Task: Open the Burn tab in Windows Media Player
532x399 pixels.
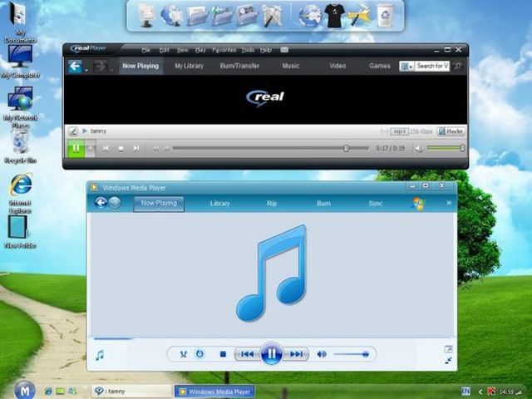Action: pyautogui.click(x=323, y=203)
